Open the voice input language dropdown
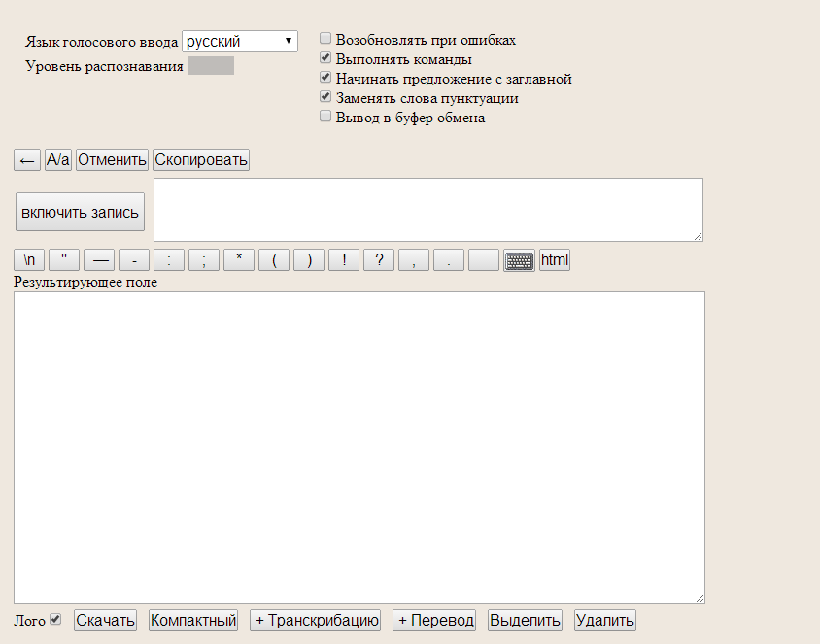 coord(240,42)
